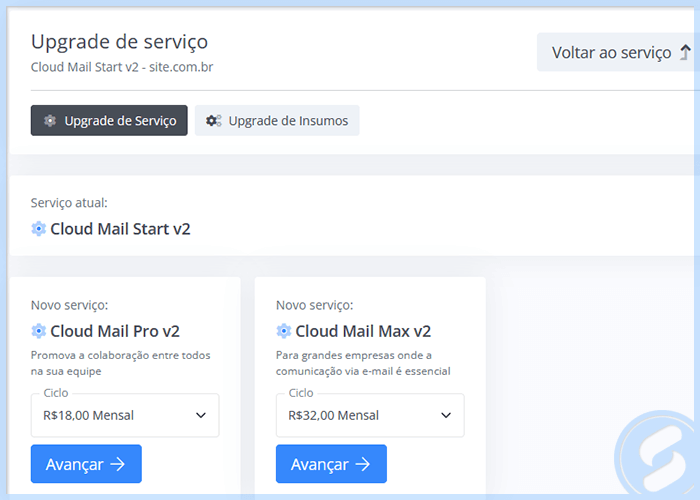700x500 pixels.
Task: Click the subtitle Cloud Mail Start v2 - site.com.br
Action: pyautogui.click(x=122, y=67)
